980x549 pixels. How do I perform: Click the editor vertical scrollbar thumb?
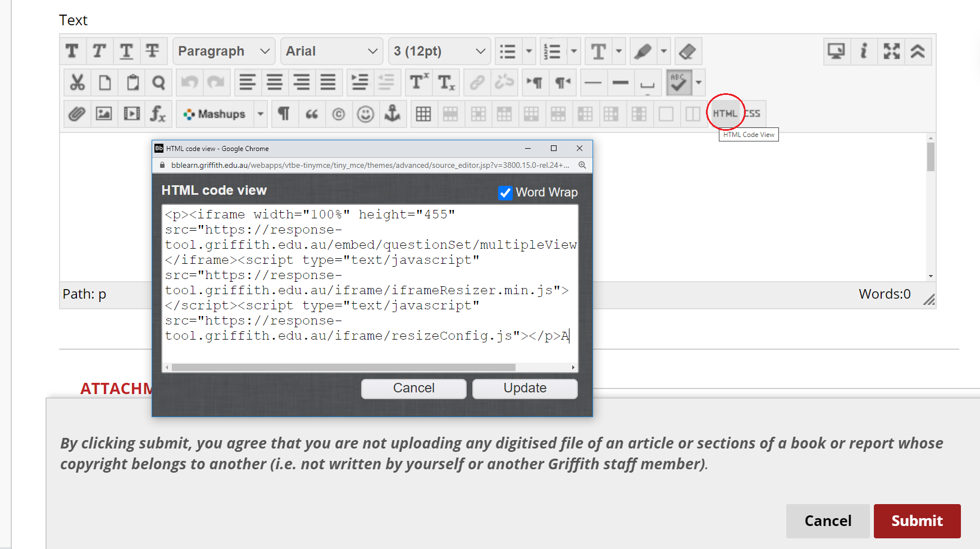point(931,157)
